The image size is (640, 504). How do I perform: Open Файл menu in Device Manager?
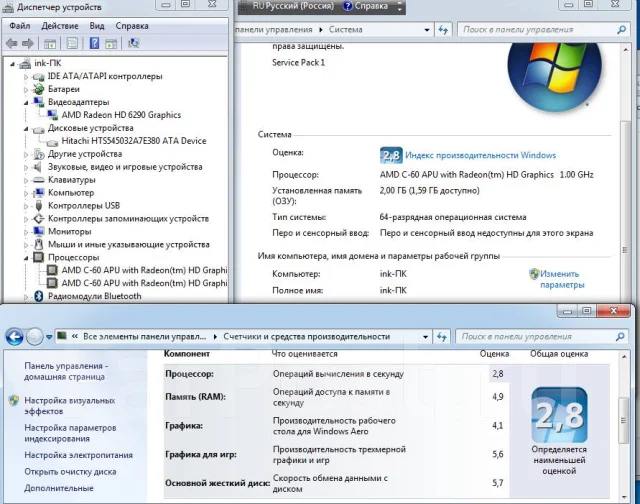pyautogui.click(x=20, y=26)
